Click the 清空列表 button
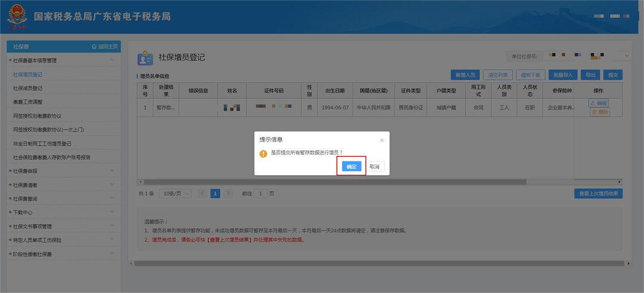This screenshot has height=293, width=644. [x=498, y=75]
